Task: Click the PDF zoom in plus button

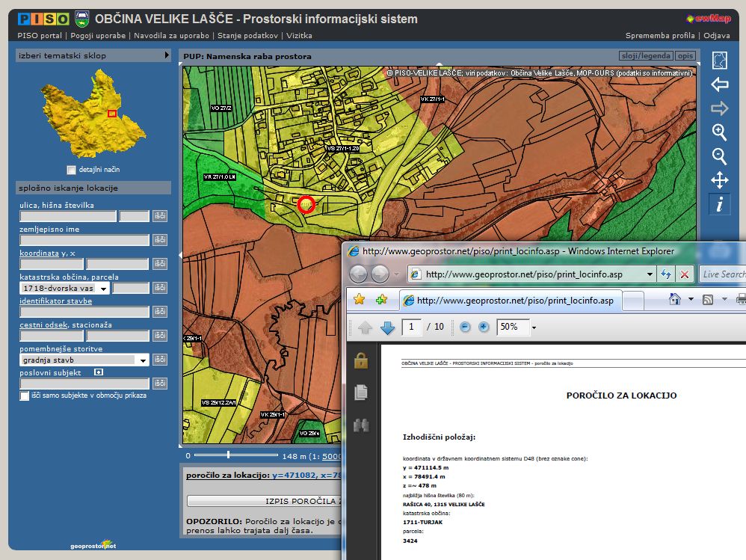Action: [484, 327]
